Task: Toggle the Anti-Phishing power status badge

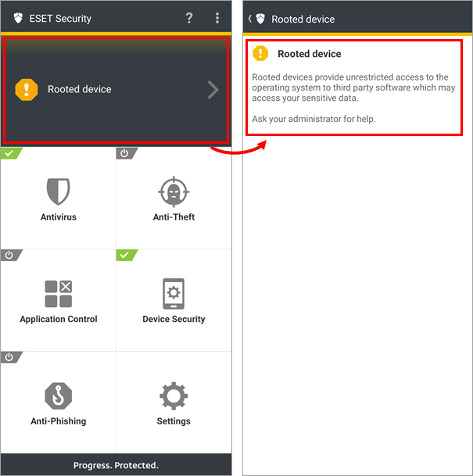Action: [11, 357]
